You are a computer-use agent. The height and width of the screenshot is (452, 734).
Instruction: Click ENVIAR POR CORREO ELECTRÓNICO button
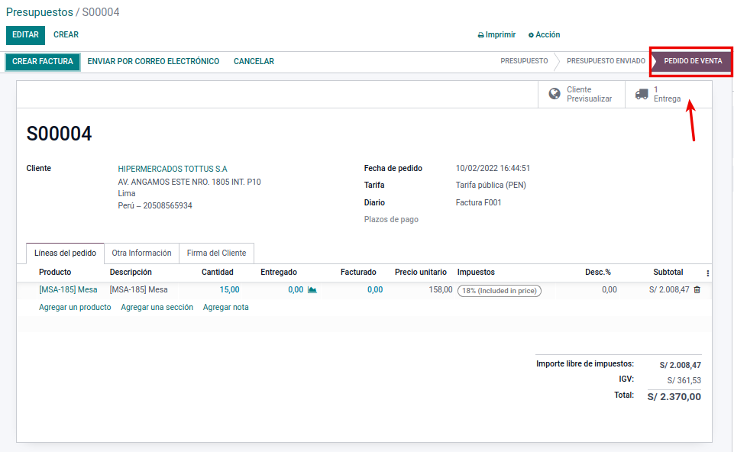(153, 61)
